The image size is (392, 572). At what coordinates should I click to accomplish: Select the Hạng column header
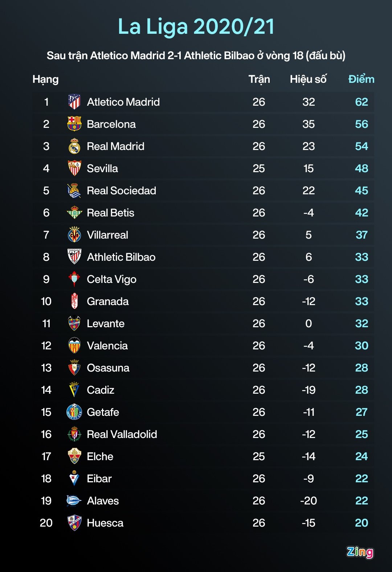point(45,79)
